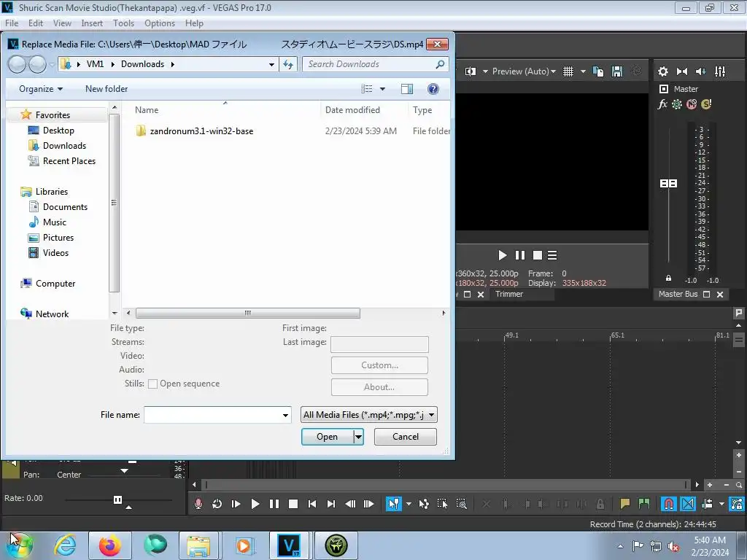747x560 pixels.
Task: Open Mixing Console from Master Bus toolbar
Action: 720,71
